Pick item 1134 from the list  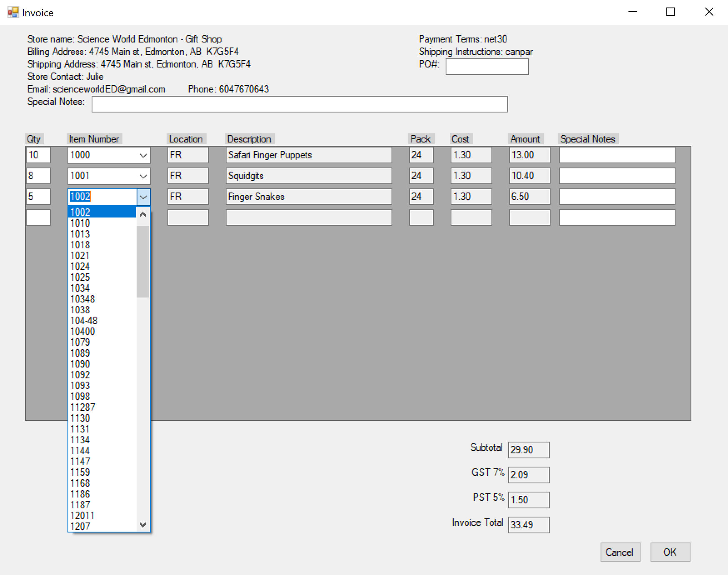[102, 440]
